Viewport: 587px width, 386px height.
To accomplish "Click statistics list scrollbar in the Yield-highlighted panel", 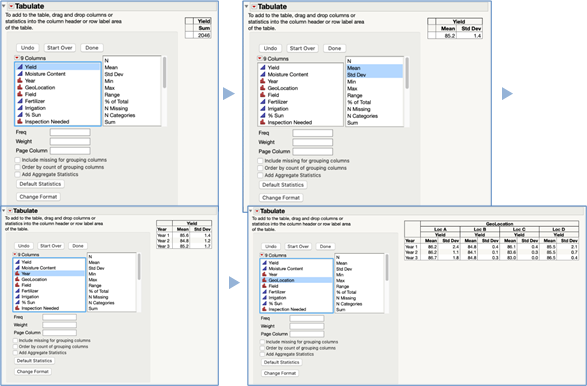I will point(164,73).
